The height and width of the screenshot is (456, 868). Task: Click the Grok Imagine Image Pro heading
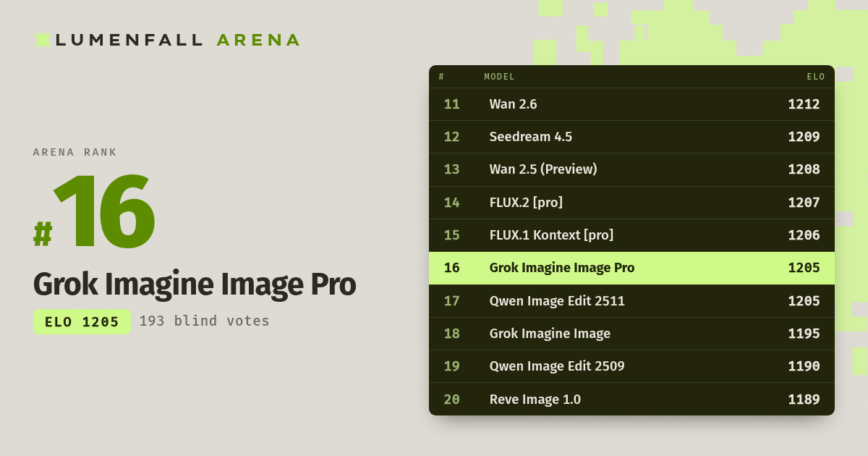(195, 284)
